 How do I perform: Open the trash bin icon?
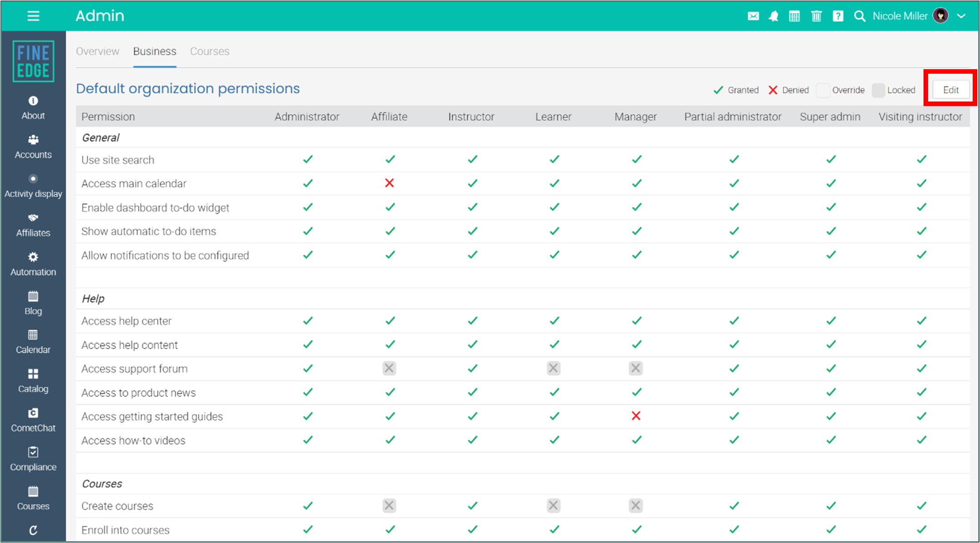(x=816, y=16)
